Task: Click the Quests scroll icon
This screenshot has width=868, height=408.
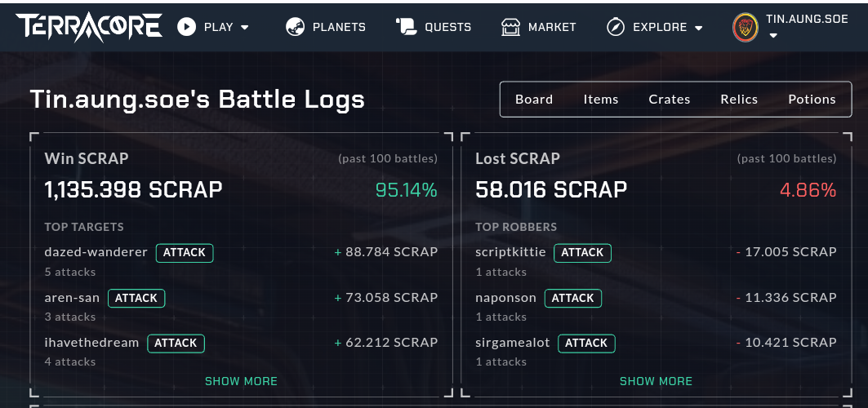Action: pos(406,27)
